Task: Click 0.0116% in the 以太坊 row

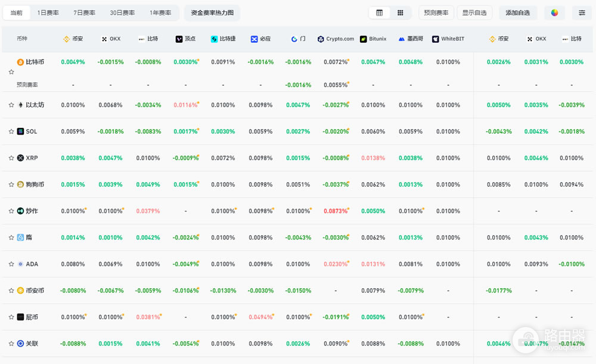Action: 185,105
